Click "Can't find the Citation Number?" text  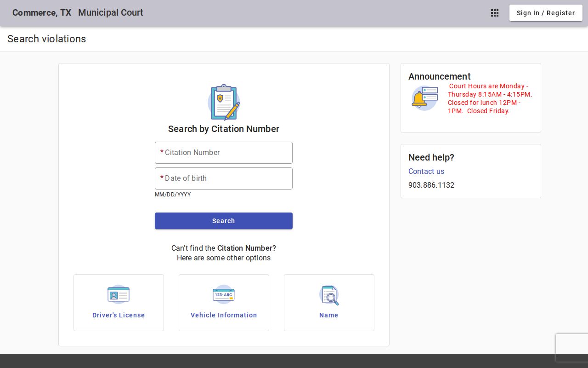tap(224, 248)
